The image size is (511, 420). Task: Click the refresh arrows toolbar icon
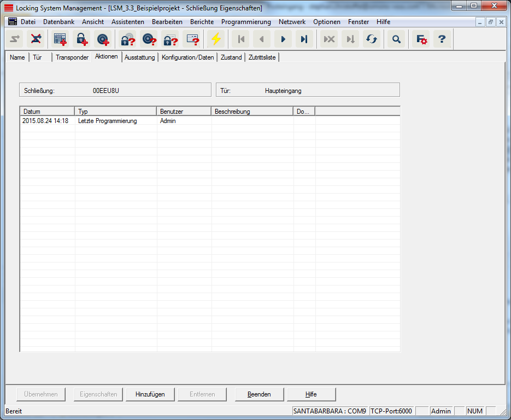[x=372, y=39]
